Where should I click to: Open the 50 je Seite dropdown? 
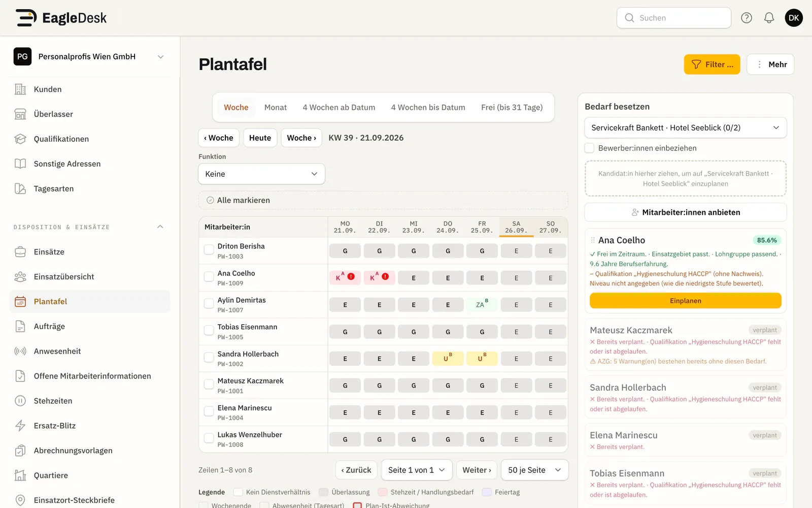[534, 470]
